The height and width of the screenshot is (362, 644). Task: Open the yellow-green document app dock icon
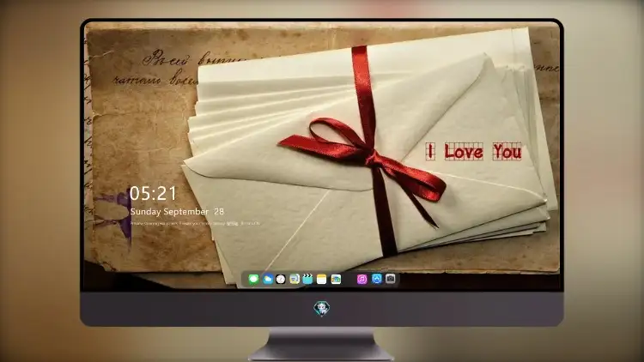pos(294,279)
